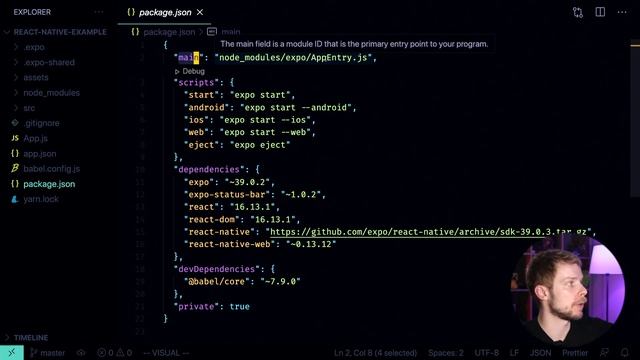Open the App.js file
The image size is (640, 360).
(35, 138)
